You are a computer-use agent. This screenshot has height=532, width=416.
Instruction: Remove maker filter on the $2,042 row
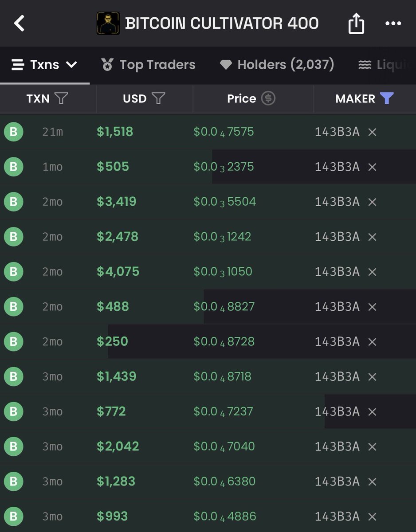(372, 447)
